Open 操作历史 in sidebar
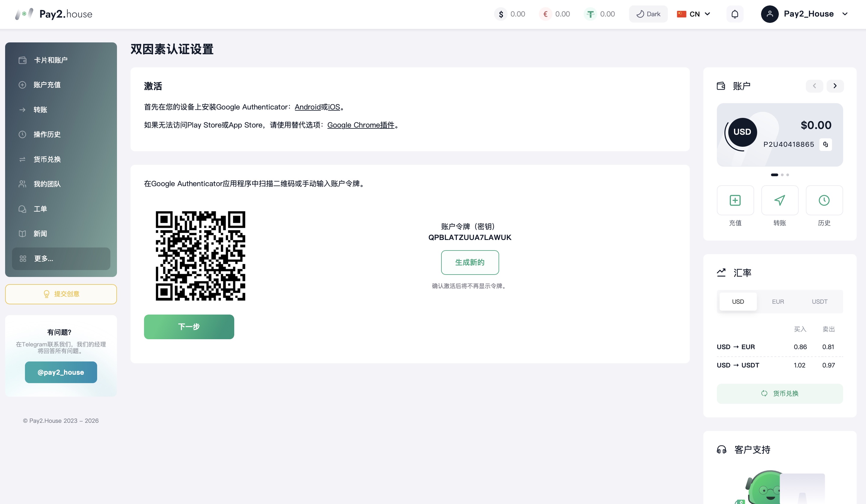The height and width of the screenshot is (504, 866). tap(61, 134)
